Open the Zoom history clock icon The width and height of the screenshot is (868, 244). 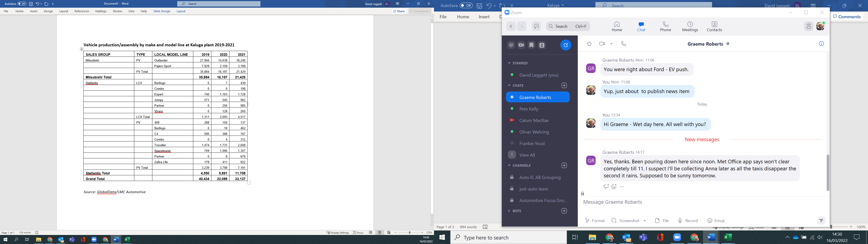[x=536, y=26]
